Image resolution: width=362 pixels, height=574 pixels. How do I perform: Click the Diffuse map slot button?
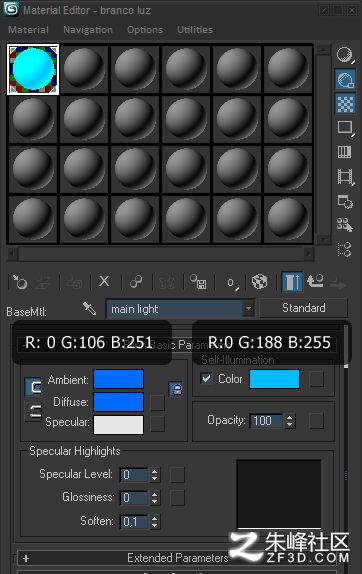click(x=157, y=403)
